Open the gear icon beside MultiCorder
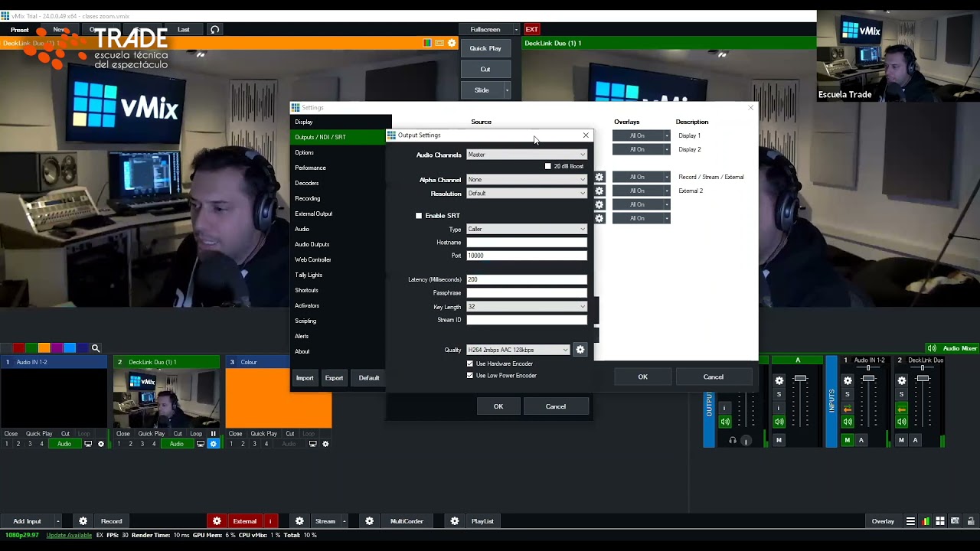The height and width of the screenshot is (551, 980). pyautogui.click(x=369, y=521)
